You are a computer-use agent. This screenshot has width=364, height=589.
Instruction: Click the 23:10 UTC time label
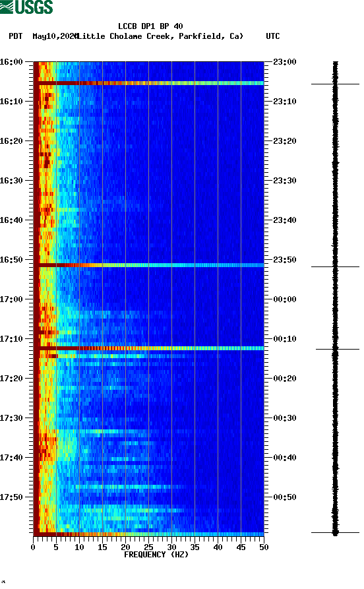(x=285, y=102)
